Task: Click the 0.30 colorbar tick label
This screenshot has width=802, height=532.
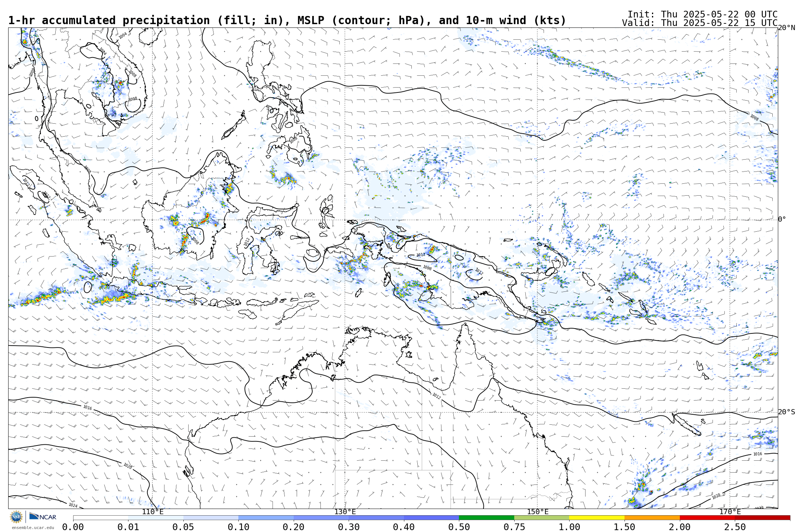Action: [x=349, y=527]
